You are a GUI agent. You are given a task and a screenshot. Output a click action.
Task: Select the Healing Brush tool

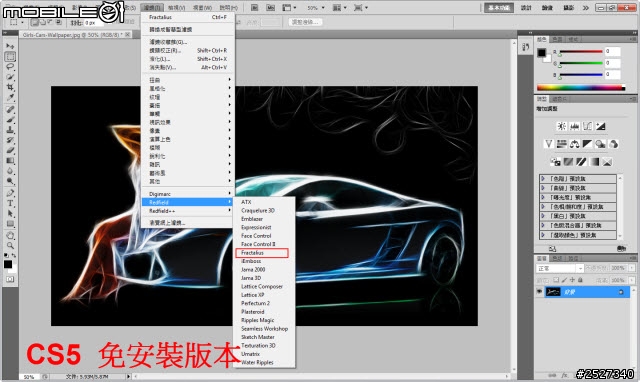pos(10,109)
